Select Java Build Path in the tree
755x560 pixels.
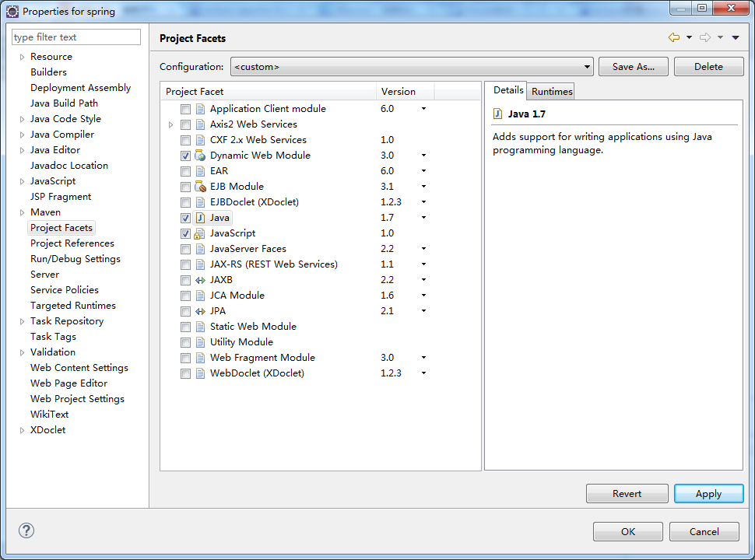point(64,103)
